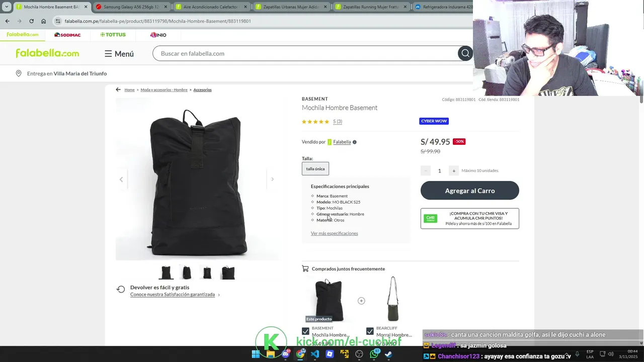Open the hamburger Menu
The height and width of the screenshot is (362, 644).
[x=119, y=54]
